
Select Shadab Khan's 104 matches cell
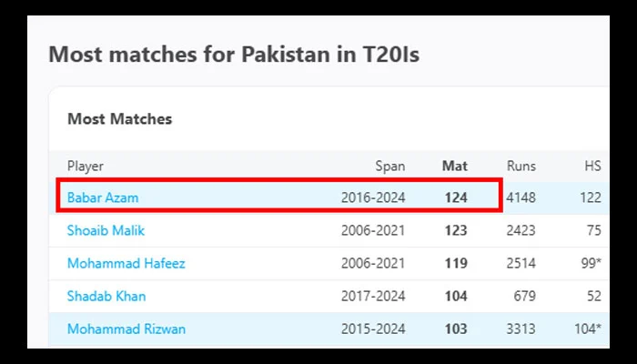(x=456, y=296)
